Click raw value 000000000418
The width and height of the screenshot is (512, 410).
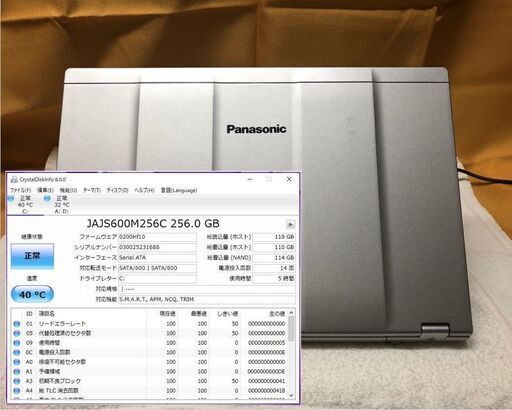pyautogui.click(x=267, y=391)
